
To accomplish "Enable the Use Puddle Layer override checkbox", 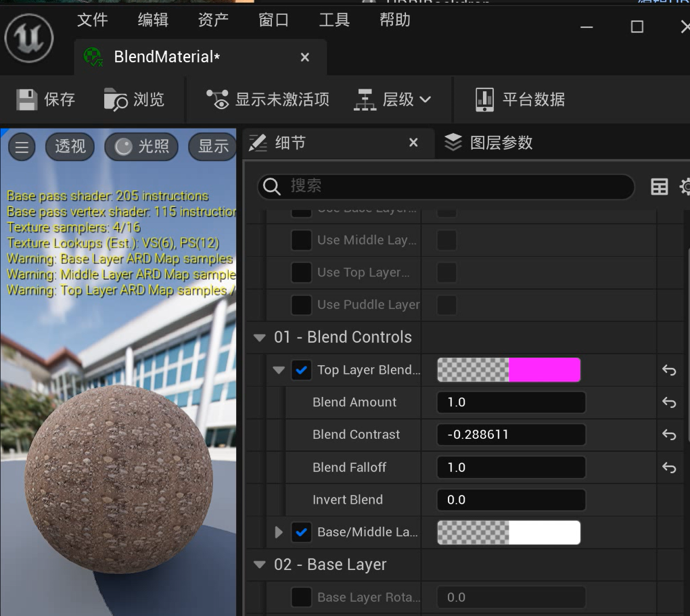I will [x=302, y=305].
